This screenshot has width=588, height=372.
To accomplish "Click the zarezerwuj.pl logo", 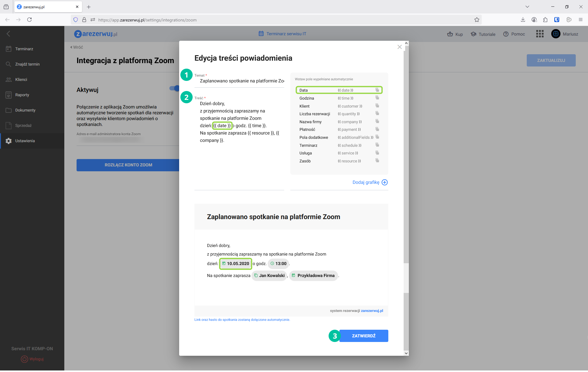I will 96,34.
